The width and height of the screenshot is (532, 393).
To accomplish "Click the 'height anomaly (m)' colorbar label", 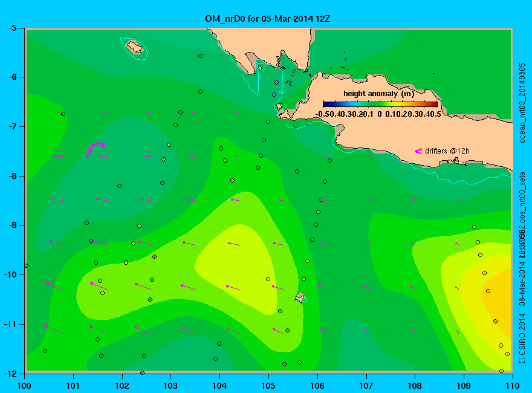I will click(378, 94).
